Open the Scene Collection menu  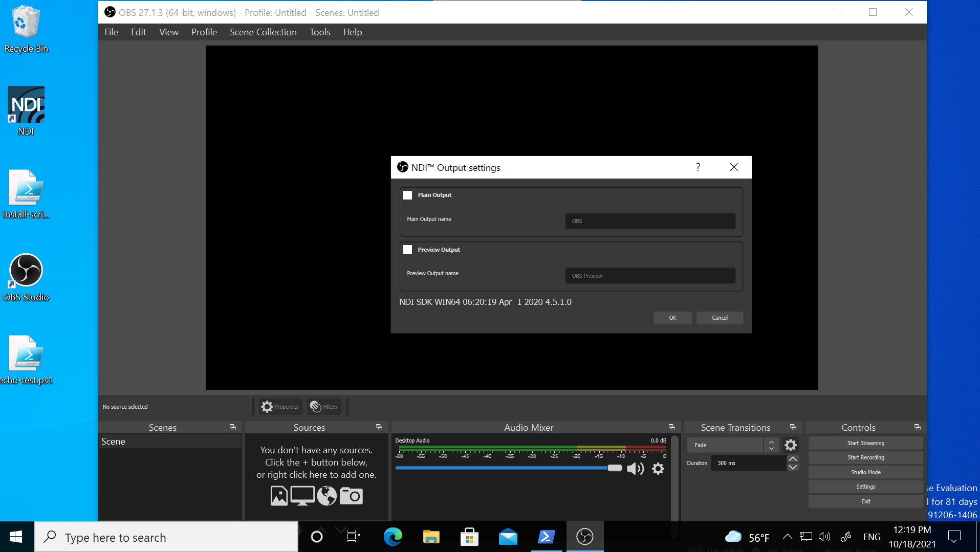click(x=263, y=32)
